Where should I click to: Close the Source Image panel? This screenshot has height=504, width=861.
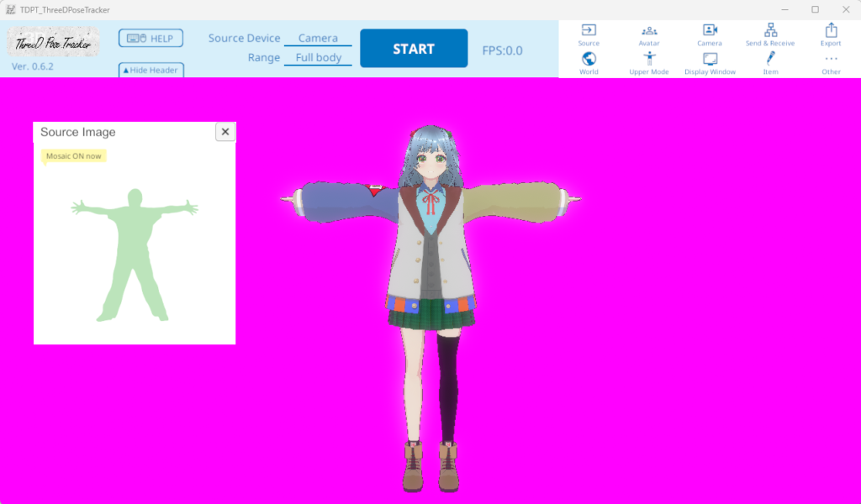coord(225,132)
